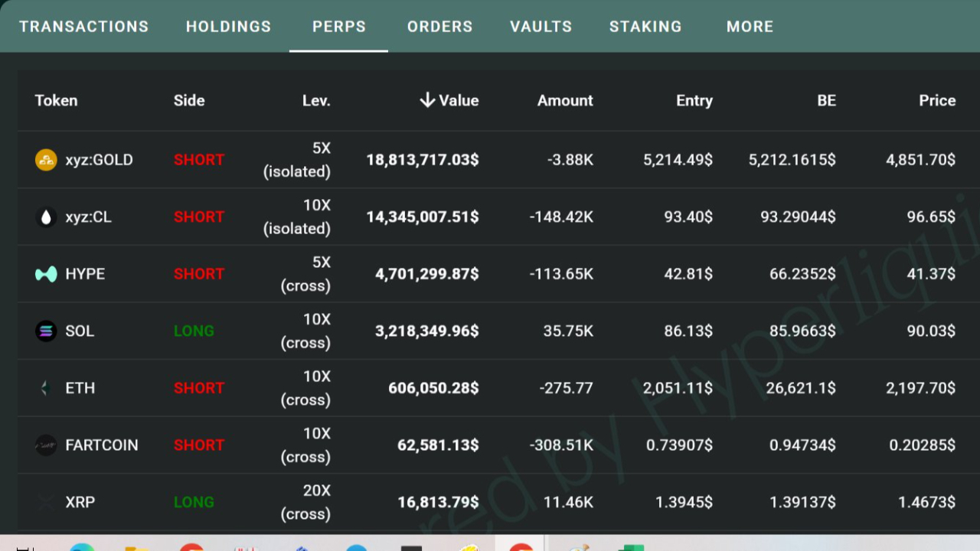Switch to the Transactions tab

pos(84,27)
